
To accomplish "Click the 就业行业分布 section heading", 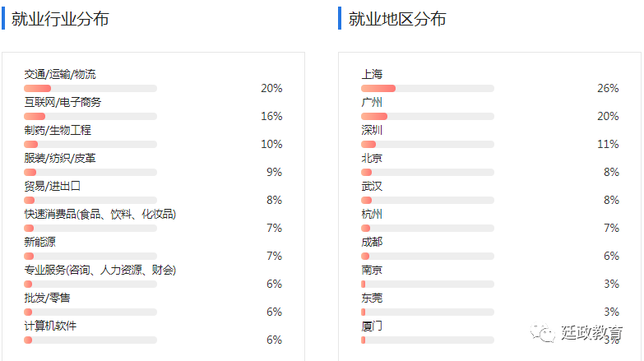I will 60,19.
